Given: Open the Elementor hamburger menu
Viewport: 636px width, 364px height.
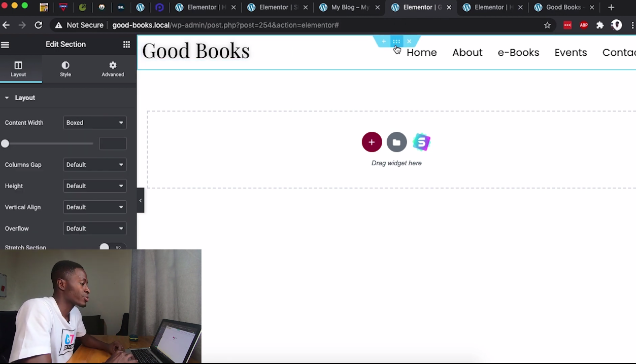Looking at the screenshot, I should (x=5, y=45).
